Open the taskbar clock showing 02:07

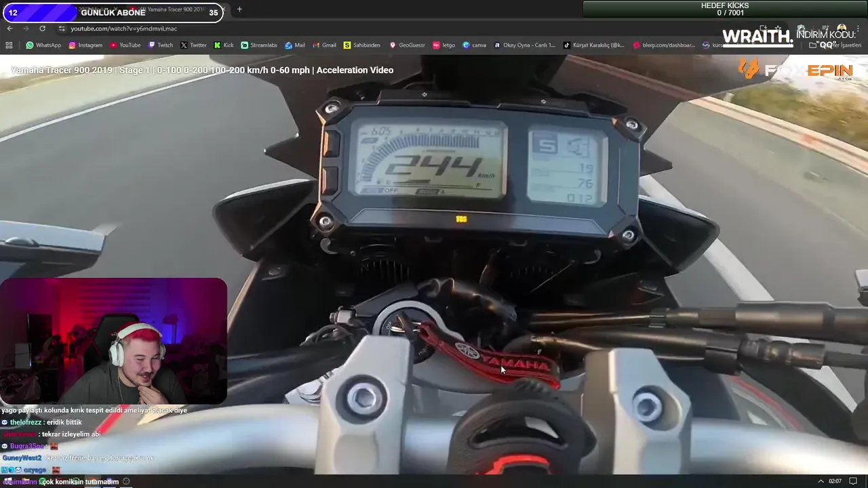point(835,481)
